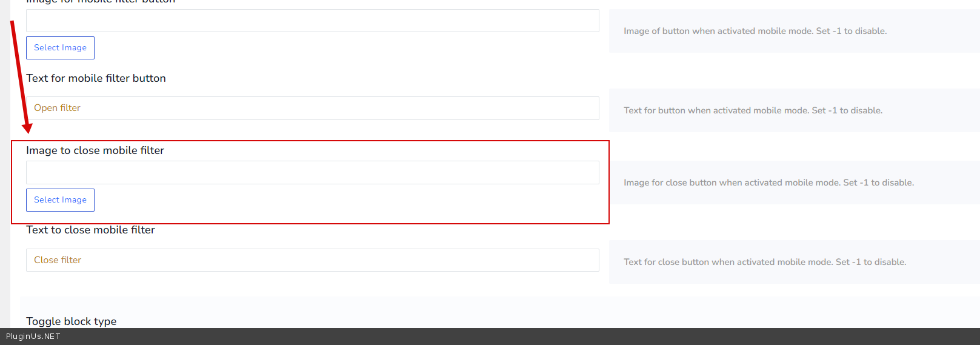Click the dark footer bar right of PluginUs.NET
This screenshot has width=980, height=345.
click(x=485, y=337)
